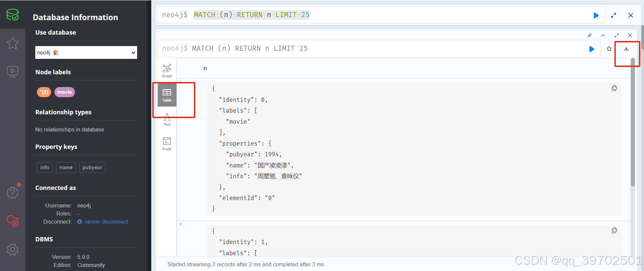Click the "identity": 1 line
This screenshot has width=644, height=271.
243,242
